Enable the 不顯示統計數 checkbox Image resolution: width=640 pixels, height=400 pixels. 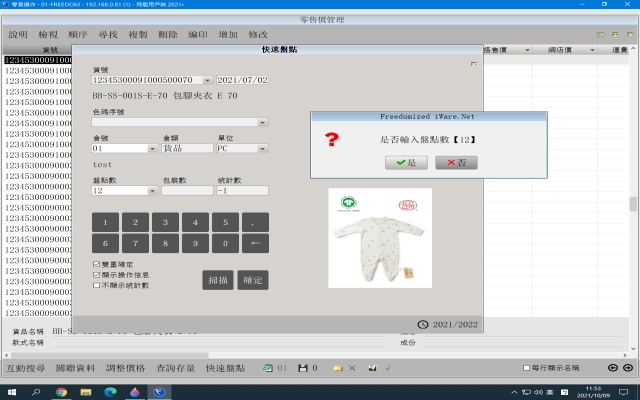pyautogui.click(x=96, y=285)
